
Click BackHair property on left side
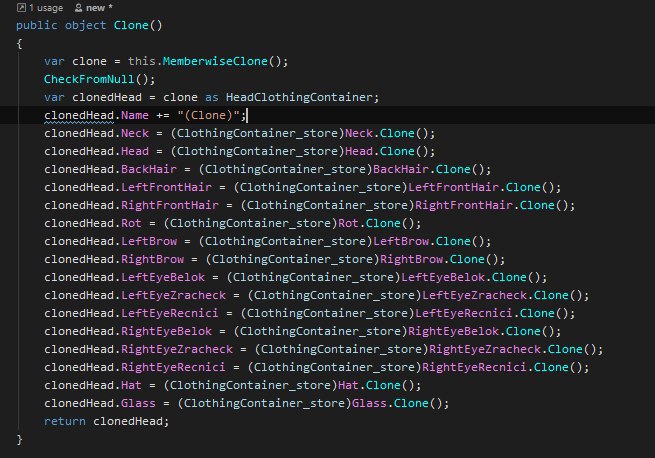click(149, 169)
